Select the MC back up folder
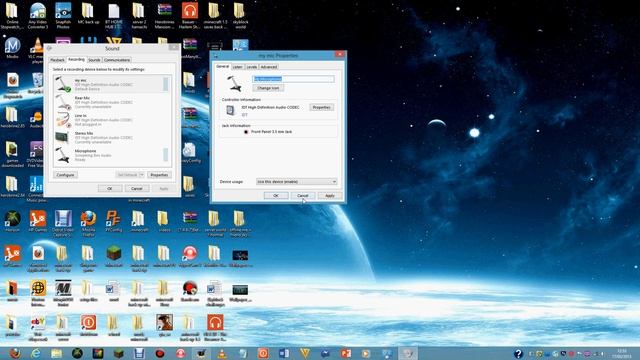 [88, 13]
